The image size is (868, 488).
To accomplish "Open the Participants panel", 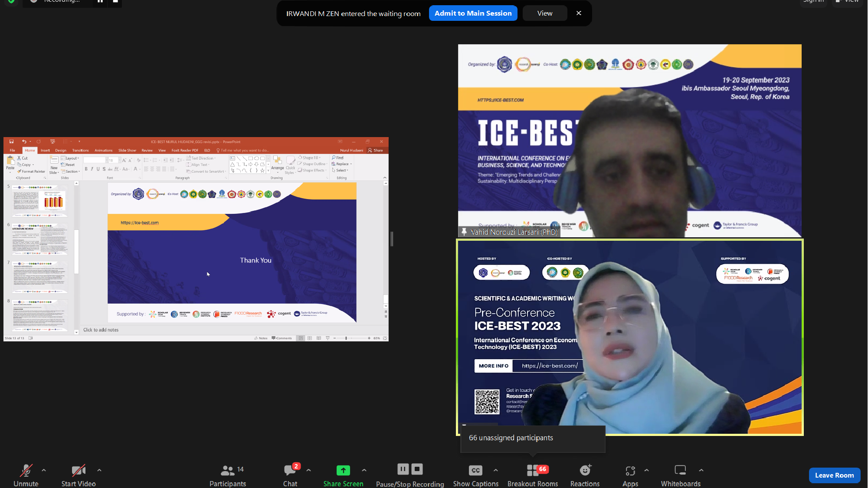I will point(228,475).
